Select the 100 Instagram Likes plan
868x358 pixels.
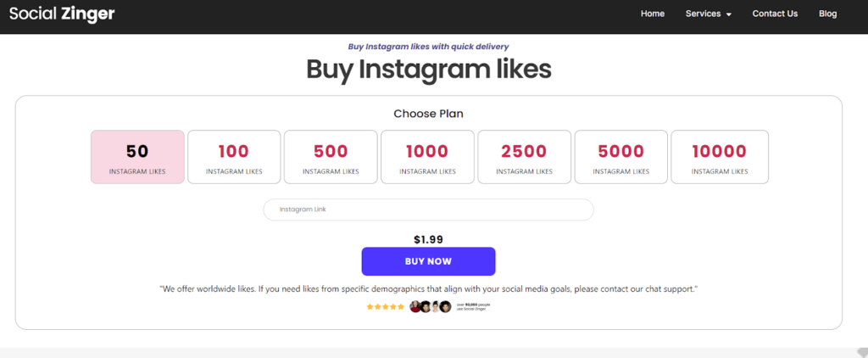tap(234, 157)
